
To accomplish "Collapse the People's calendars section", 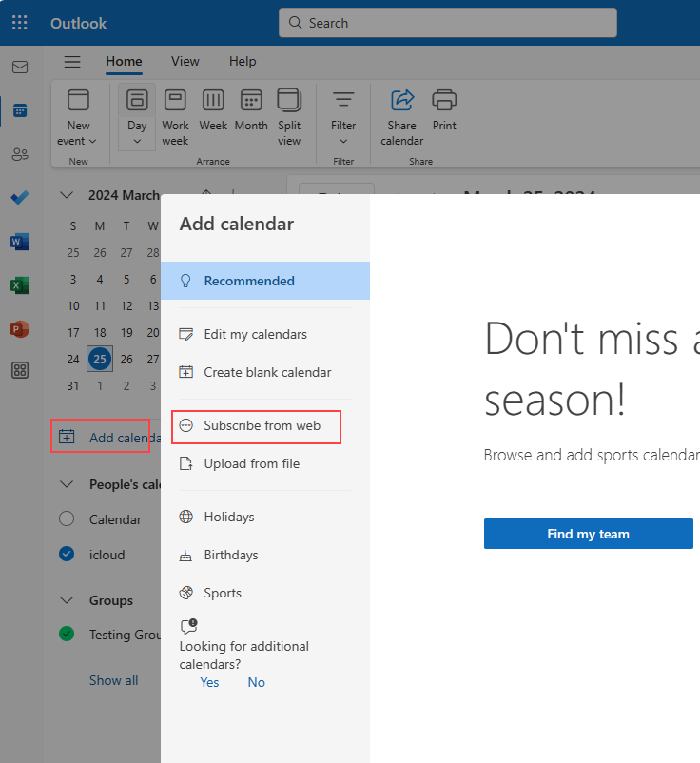I will [x=67, y=484].
